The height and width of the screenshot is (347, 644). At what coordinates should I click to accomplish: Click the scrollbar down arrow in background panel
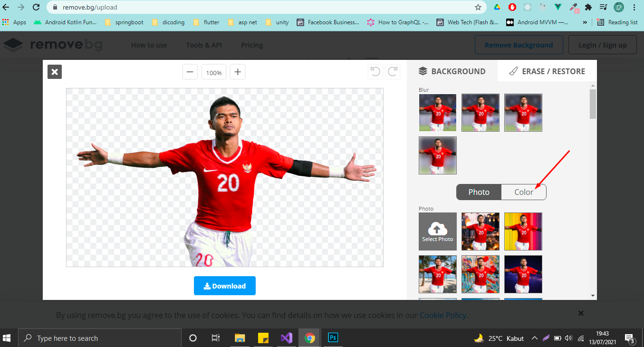pyautogui.click(x=593, y=296)
